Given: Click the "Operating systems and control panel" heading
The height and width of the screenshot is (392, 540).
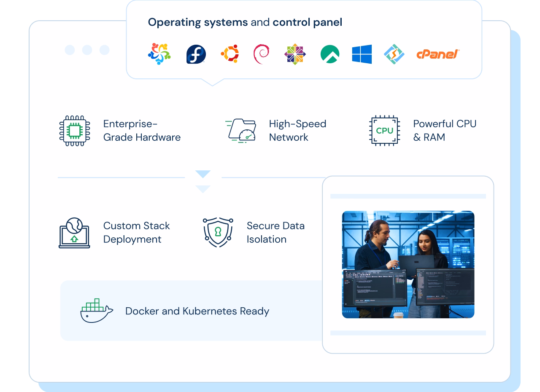Looking at the screenshot, I should click(245, 22).
